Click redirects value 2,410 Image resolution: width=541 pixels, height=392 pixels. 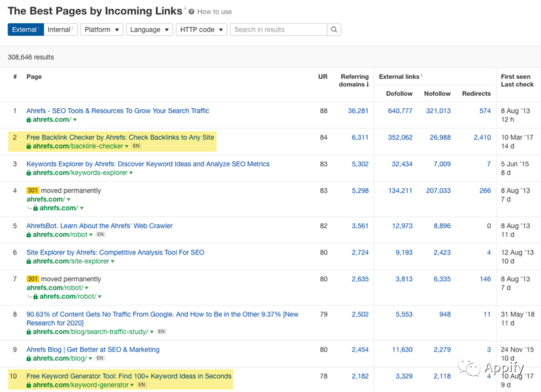[x=482, y=137]
